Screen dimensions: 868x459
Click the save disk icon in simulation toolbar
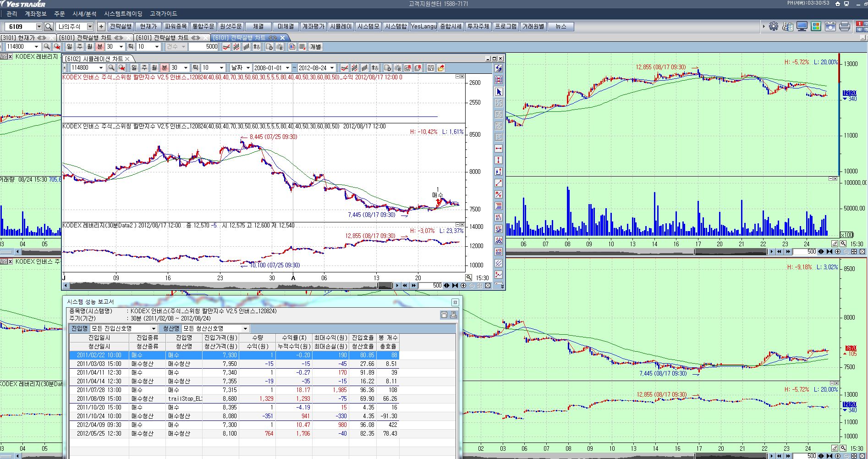(x=430, y=68)
